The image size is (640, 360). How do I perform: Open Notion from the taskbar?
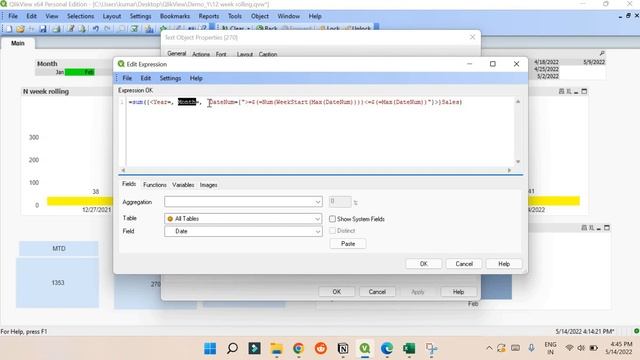tap(343, 349)
